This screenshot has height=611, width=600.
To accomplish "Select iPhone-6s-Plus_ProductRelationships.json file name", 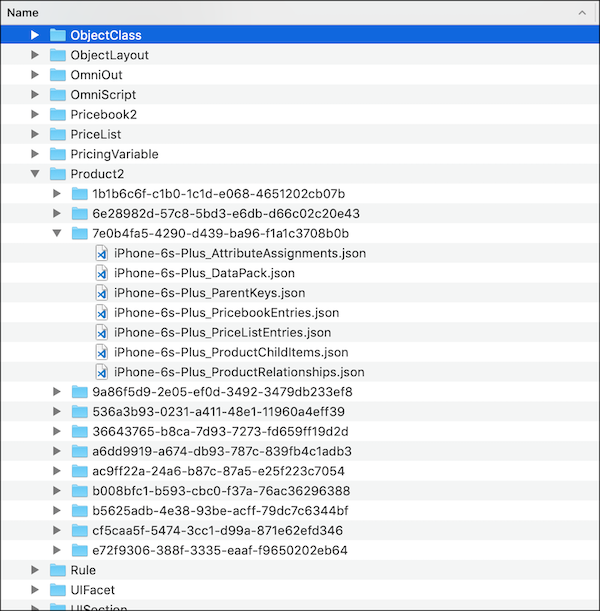I will (x=239, y=372).
